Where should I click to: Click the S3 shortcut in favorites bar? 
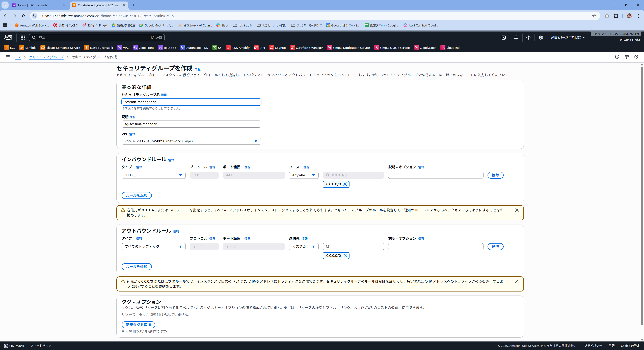click(x=217, y=48)
